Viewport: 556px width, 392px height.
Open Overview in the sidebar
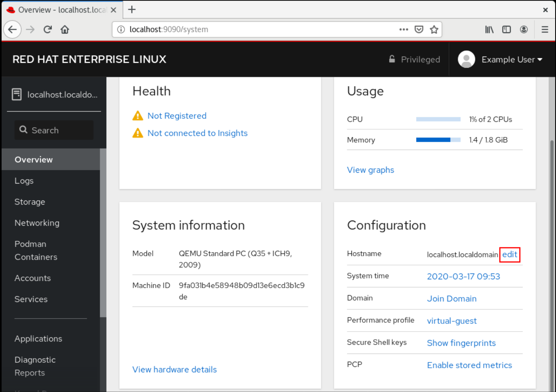51,159
